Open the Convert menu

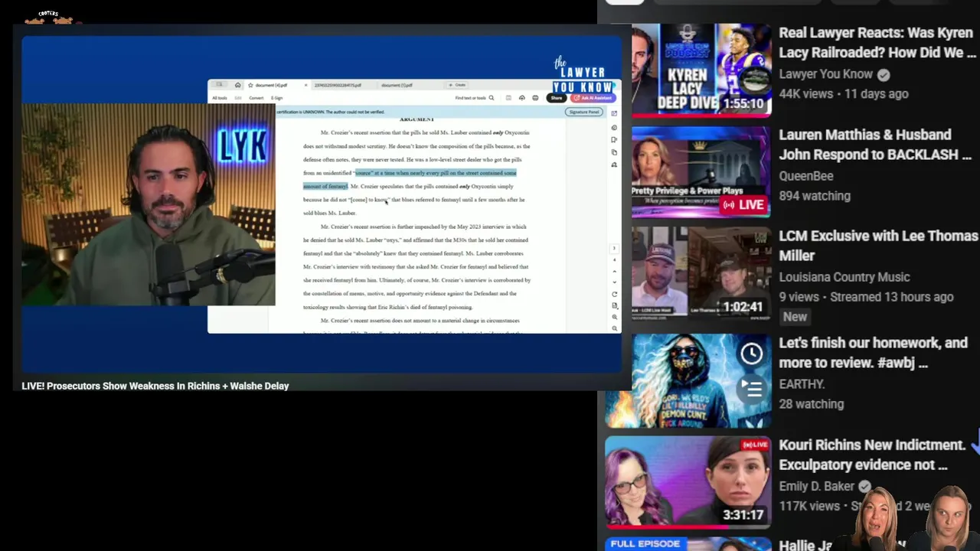pyautogui.click(x=256, y=98)
